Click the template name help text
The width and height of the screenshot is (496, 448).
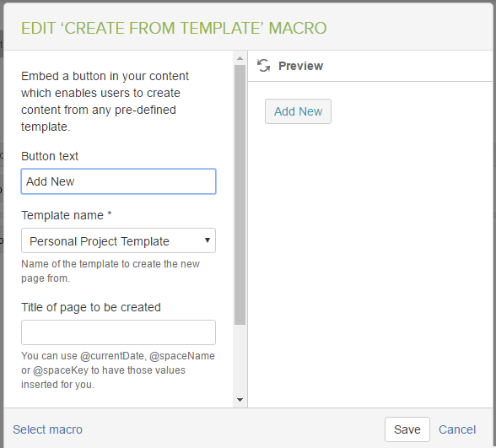click(x=111, y=271)
